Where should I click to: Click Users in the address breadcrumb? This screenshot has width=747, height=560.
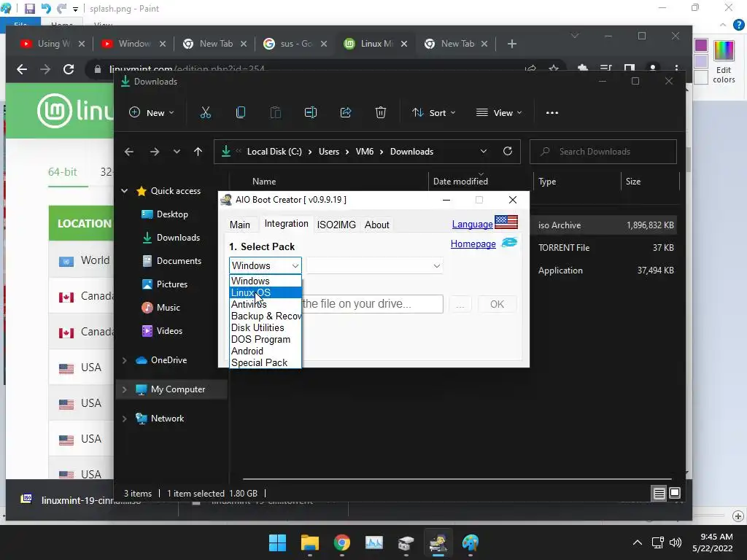pyautogui.click(x=329, y=152)
